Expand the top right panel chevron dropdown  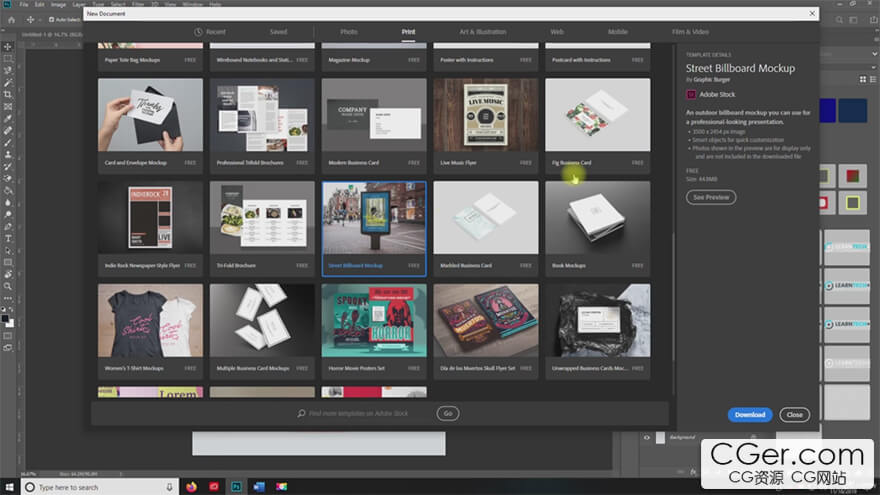[x=874, y=54]
